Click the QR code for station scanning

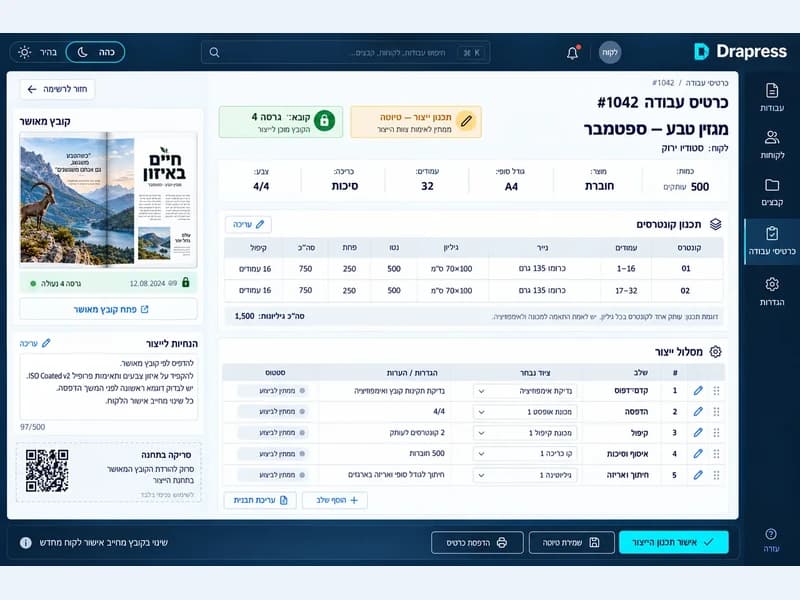tap(47, 471)
